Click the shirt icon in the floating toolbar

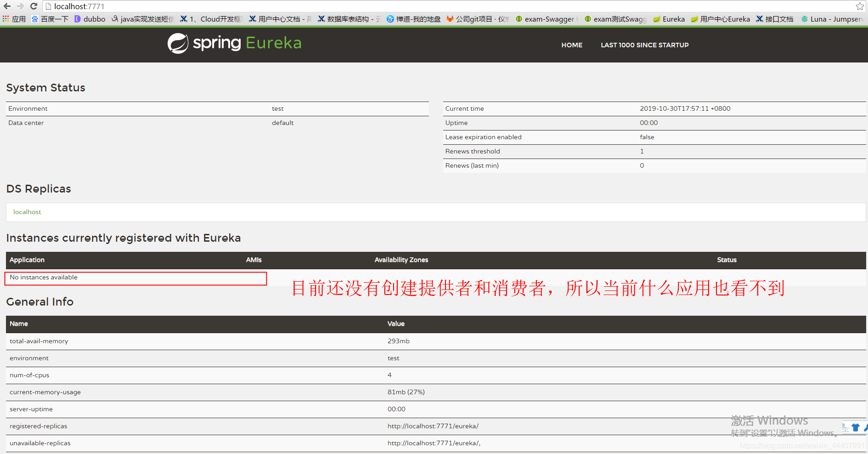click(x=855, y=427)
